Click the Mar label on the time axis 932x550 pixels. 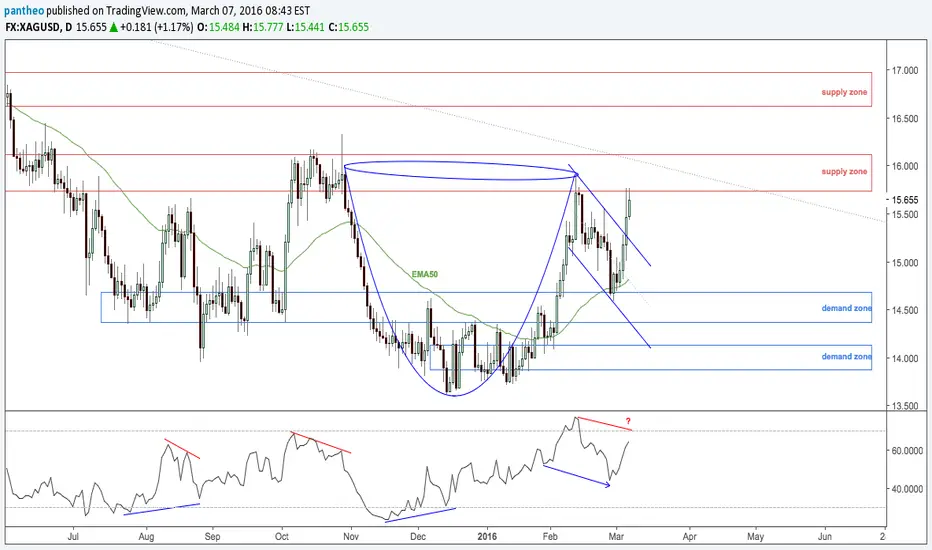pyautogui.click(x=616, y=536)
